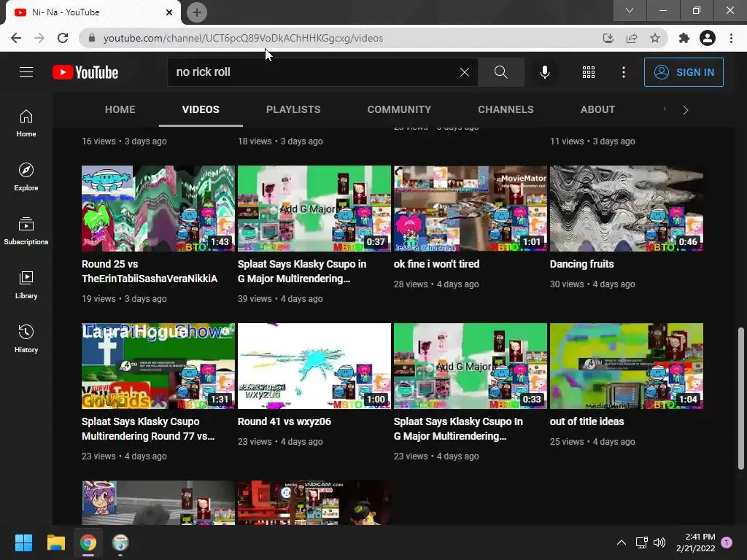Image resolution: width=747 pixels, height=560 pixels.
Task: Open Library in the left sidebar
Action: coord(26,284)
